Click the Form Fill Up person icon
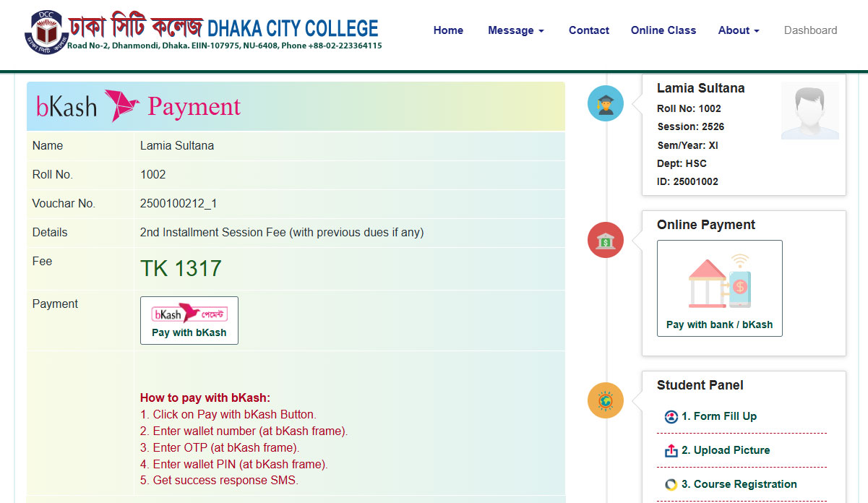This screenshot has height=503, width=868. click(671, 417)
